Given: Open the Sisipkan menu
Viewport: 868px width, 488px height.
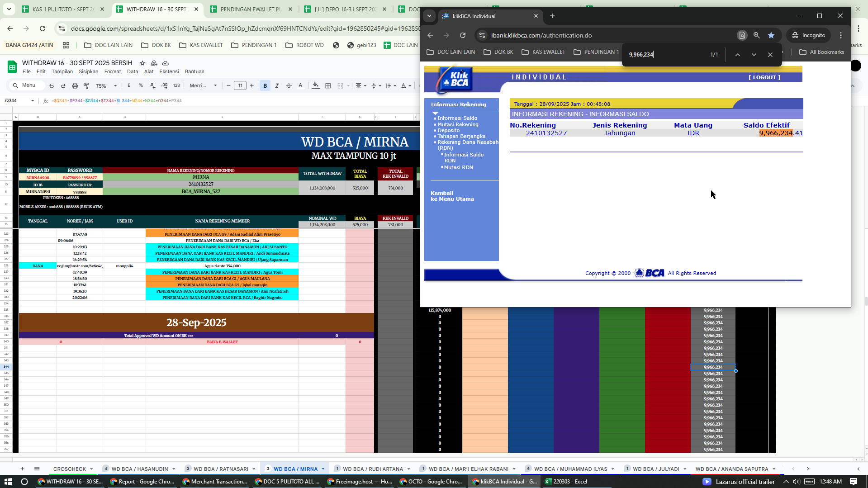Looking at the screenshot, I should pos(89,71).
